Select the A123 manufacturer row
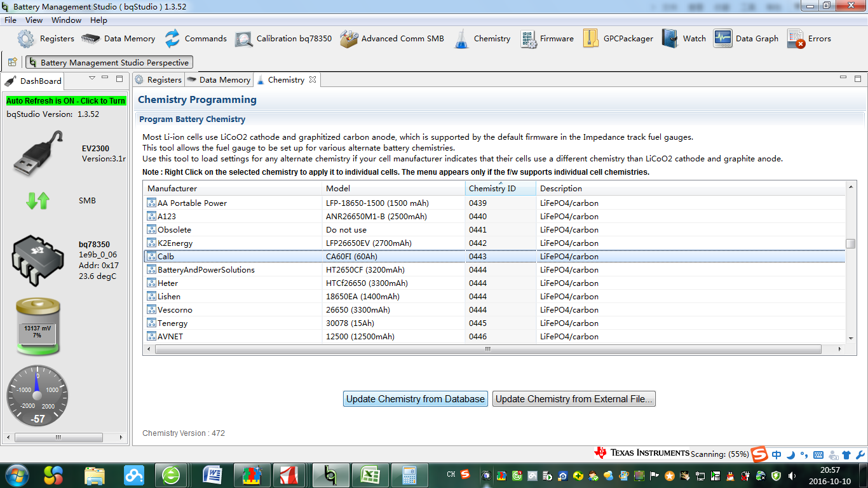 pyautogui.click(x=494, y=217)
